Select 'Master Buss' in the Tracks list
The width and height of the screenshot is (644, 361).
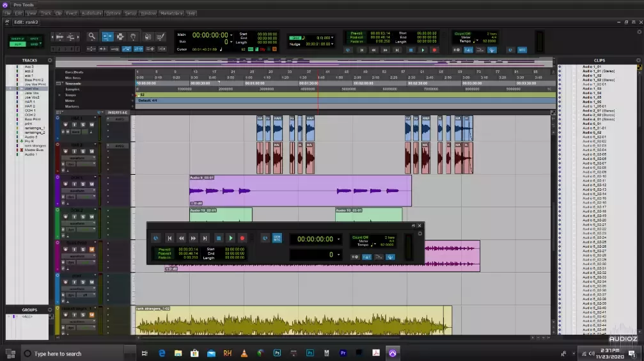(x=34, y=150)
